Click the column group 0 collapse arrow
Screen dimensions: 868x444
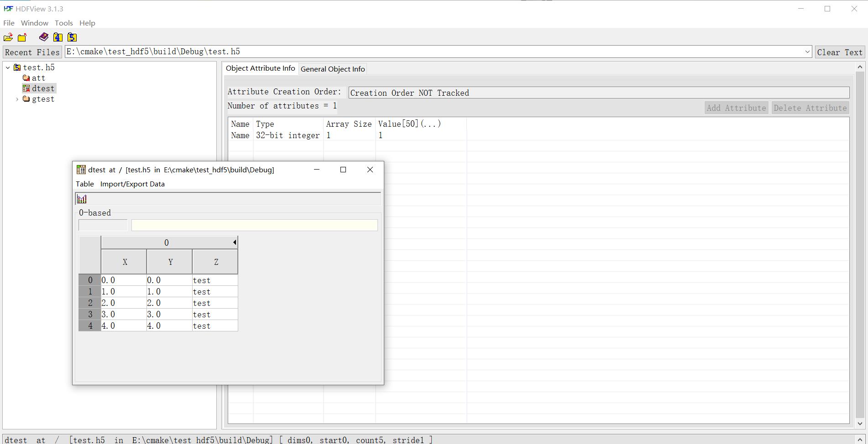click(x=235, y=242)
